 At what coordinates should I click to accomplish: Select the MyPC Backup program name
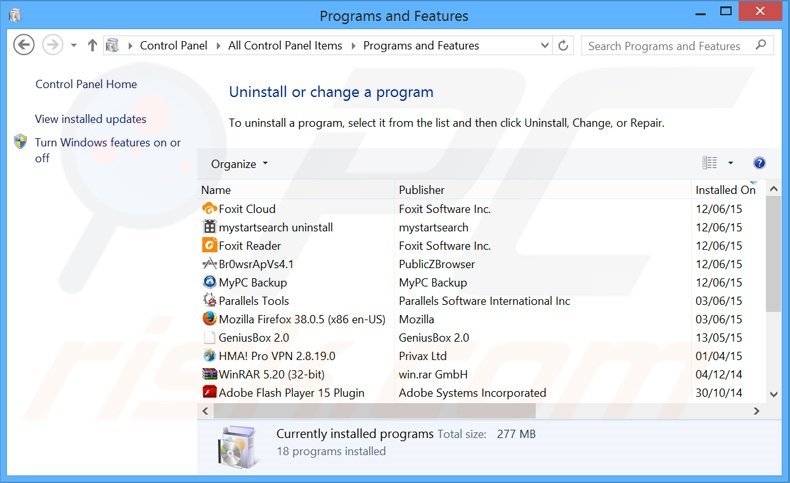click(252, 283)
